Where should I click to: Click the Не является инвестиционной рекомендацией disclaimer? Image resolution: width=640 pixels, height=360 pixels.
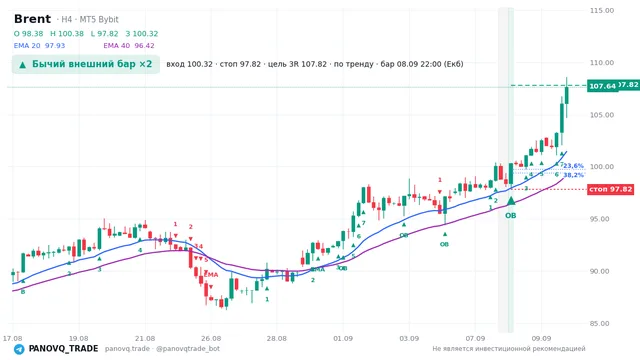point(509,349)
